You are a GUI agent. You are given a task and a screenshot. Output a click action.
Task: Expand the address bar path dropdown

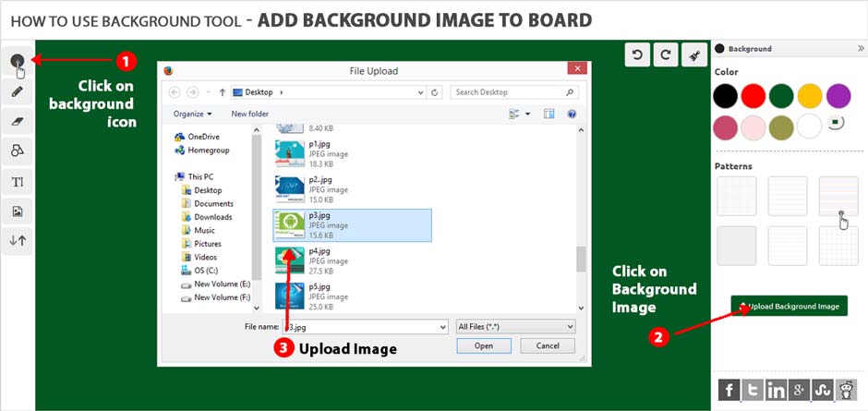click(422, 92)
